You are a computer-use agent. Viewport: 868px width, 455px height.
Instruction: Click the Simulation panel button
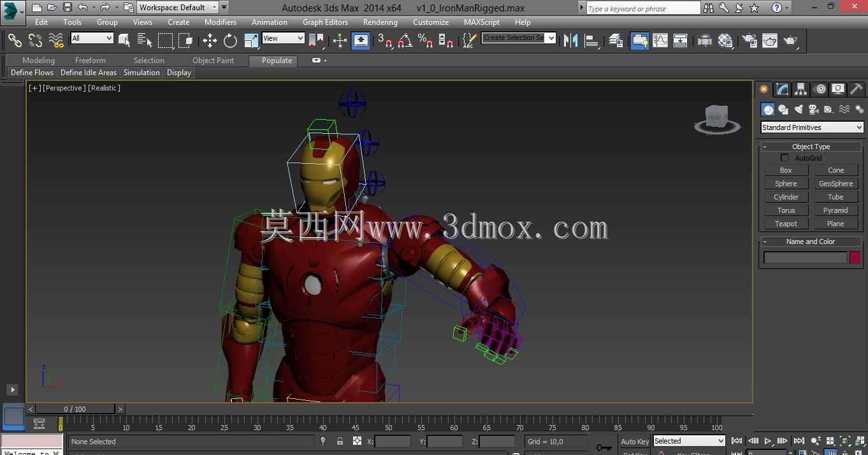pyautogui.click(x=141, y=73)
